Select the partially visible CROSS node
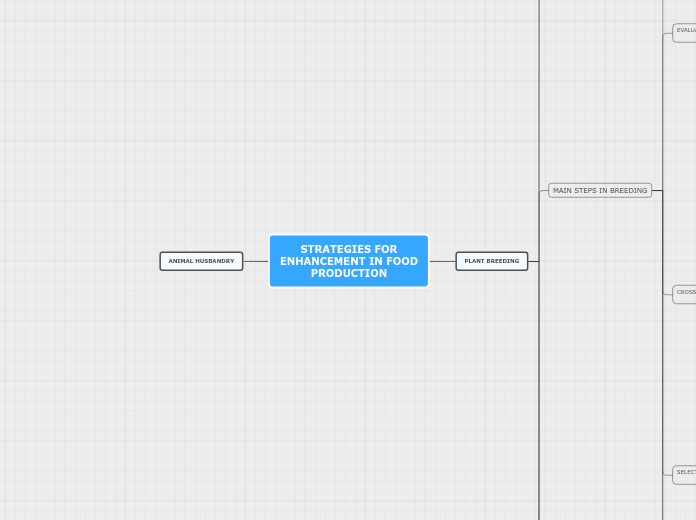 tap(684, 294)
